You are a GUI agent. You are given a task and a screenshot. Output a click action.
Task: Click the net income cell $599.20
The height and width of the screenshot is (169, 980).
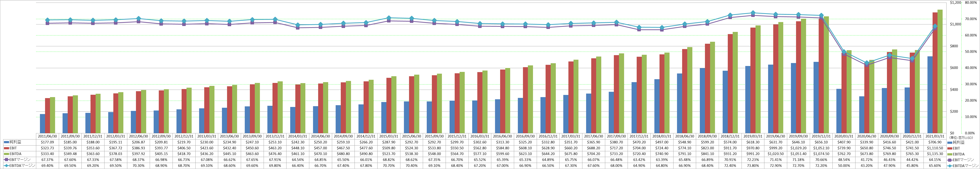tap(707, 142)
